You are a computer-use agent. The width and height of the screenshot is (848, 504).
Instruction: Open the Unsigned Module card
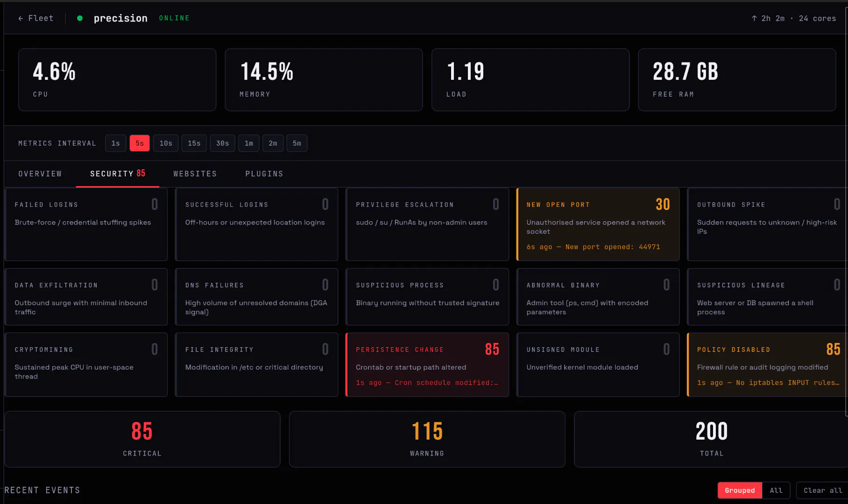pos(598,365)
